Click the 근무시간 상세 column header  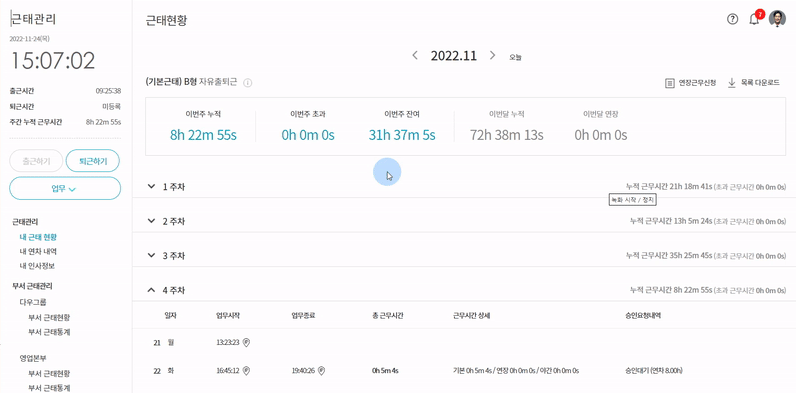point(471,315)
